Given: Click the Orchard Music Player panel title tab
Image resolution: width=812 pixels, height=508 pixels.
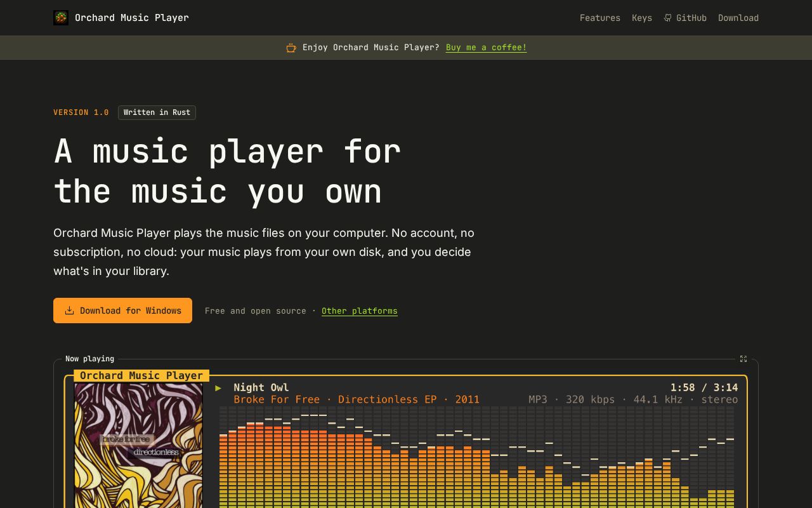Looking at the screenshot, I should click(141, 375).
